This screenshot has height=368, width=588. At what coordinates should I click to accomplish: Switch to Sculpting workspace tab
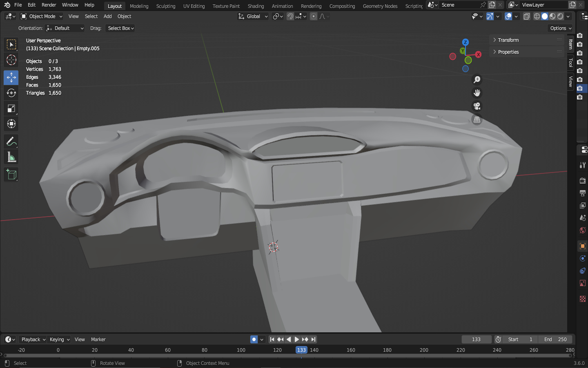click(166, 6)
